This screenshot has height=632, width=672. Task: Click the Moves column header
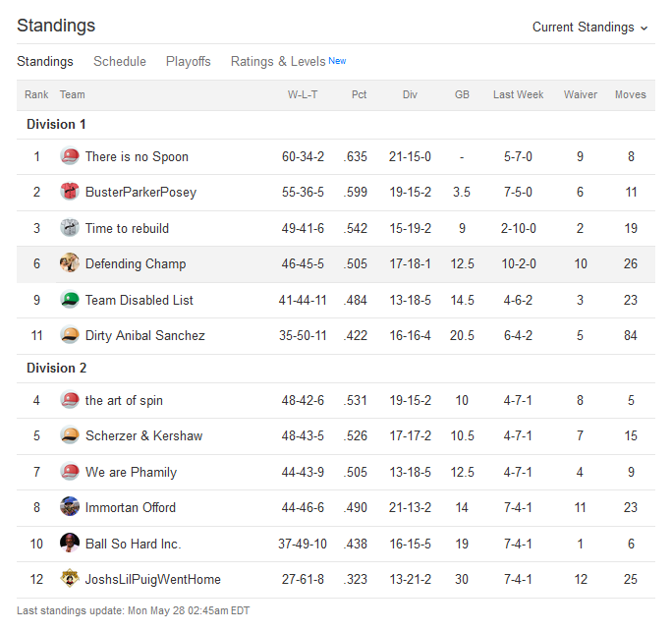point(630,94)
